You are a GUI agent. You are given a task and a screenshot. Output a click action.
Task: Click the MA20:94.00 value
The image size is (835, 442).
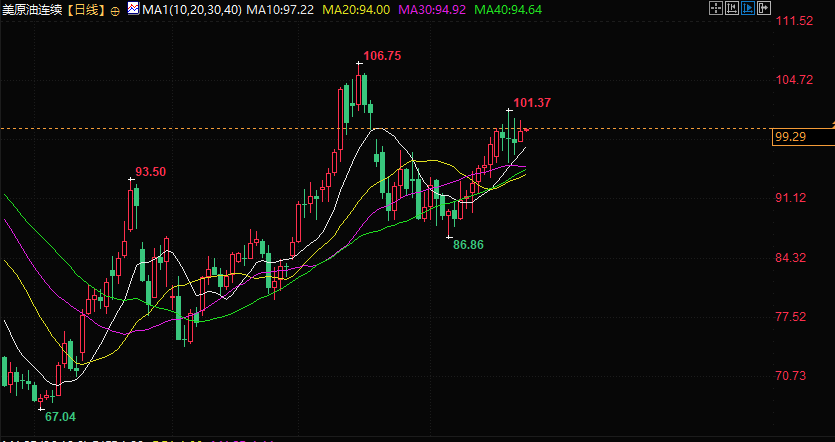[356, 10]
